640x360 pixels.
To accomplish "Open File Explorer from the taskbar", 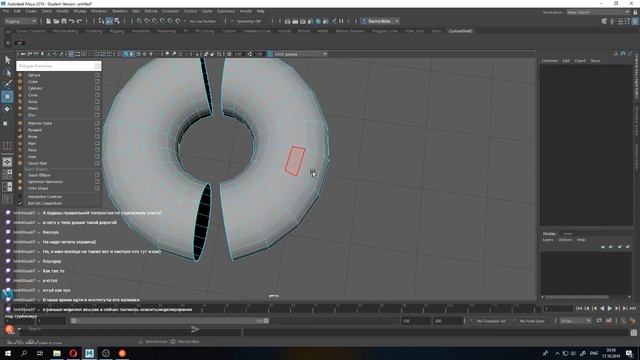I will (57, 353).
